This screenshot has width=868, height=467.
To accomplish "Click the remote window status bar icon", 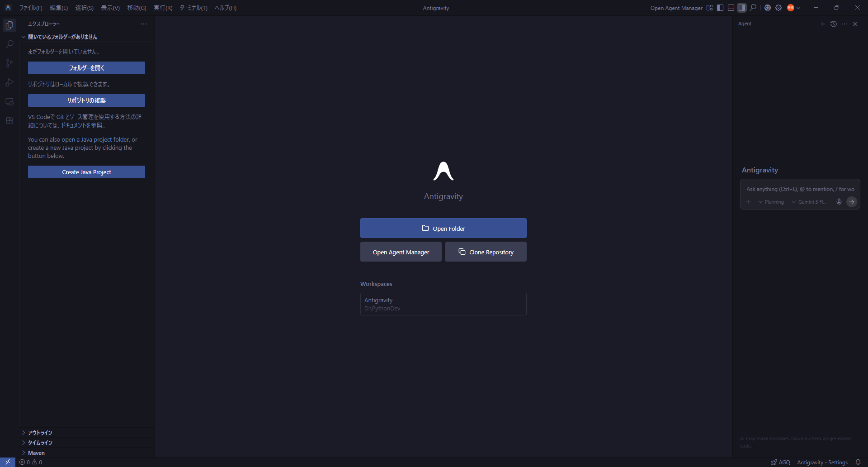I will coord(8,462).
